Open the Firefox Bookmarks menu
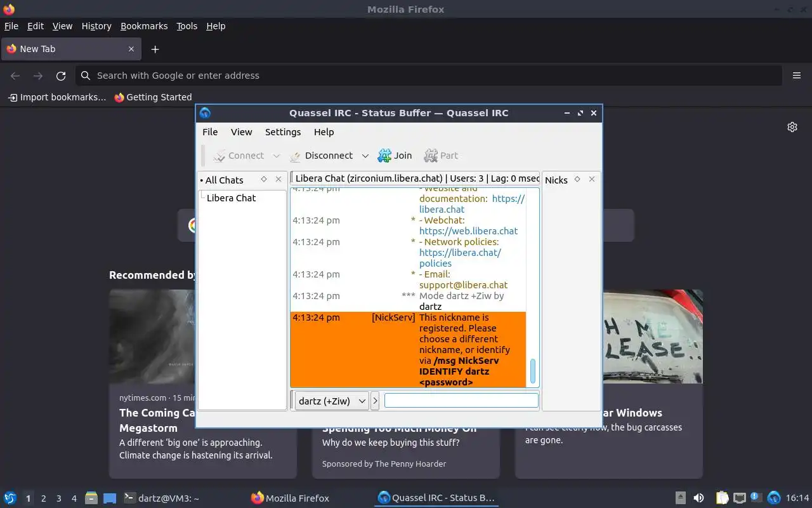Image resolution: width=812 pixels, height=508 pixels. click(x=144, y=26)
